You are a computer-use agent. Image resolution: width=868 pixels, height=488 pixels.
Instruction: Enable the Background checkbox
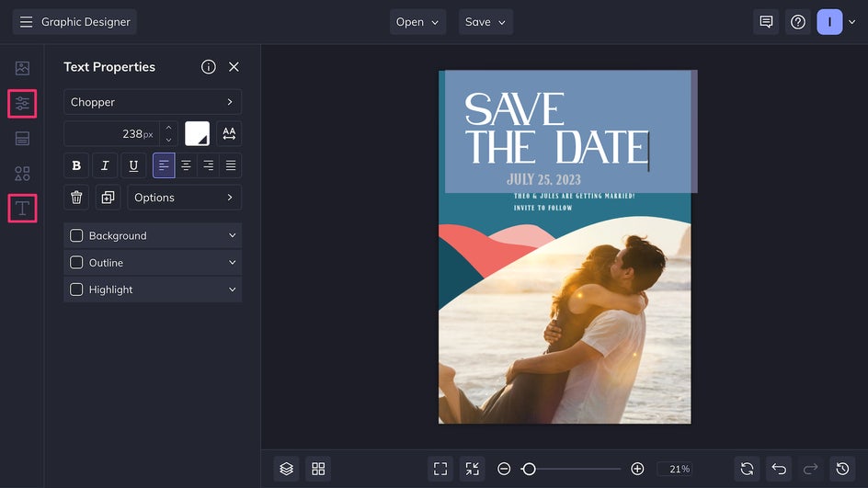[x=76, y=236]
